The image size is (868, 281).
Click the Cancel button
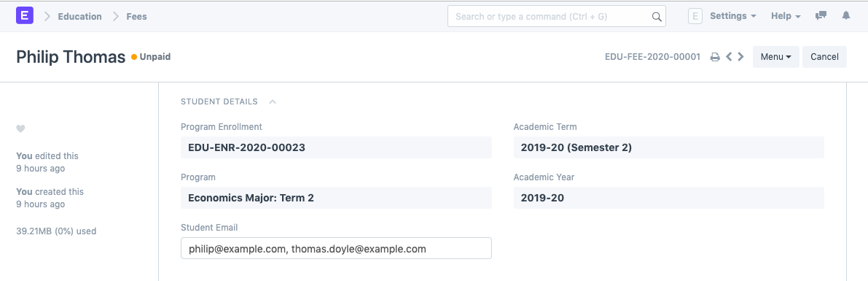(824, 56)
